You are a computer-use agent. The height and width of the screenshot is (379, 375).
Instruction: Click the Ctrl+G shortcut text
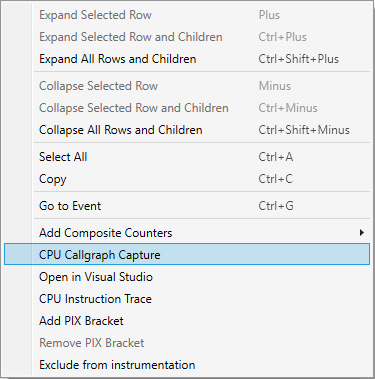pos(276,206)
